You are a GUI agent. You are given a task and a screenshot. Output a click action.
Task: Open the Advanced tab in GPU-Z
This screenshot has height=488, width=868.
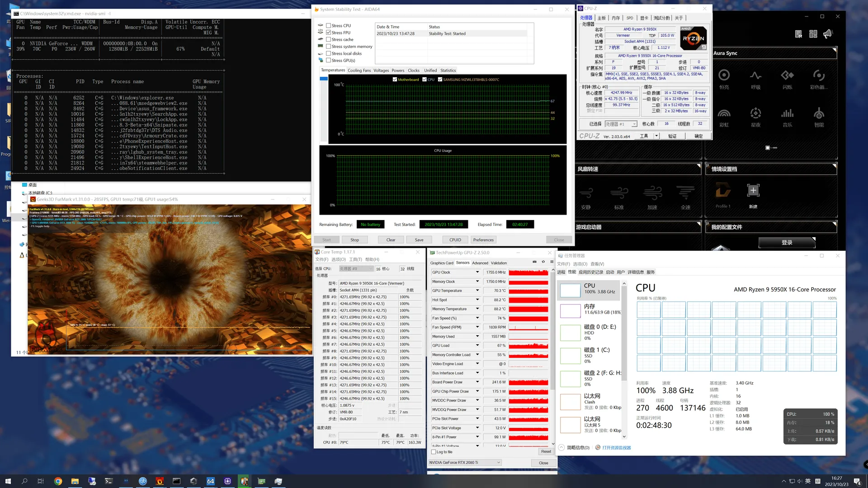point(480,263)
